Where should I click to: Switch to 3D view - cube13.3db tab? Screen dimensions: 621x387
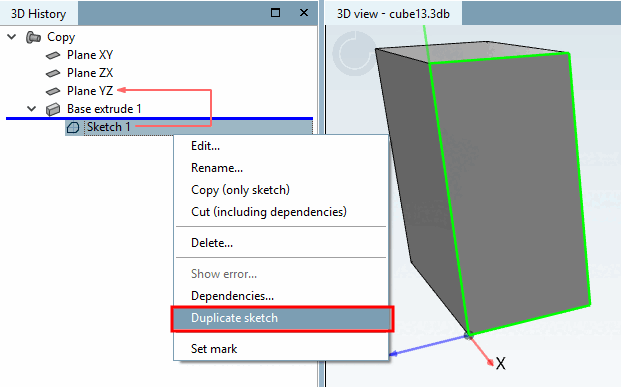(393, 14)
